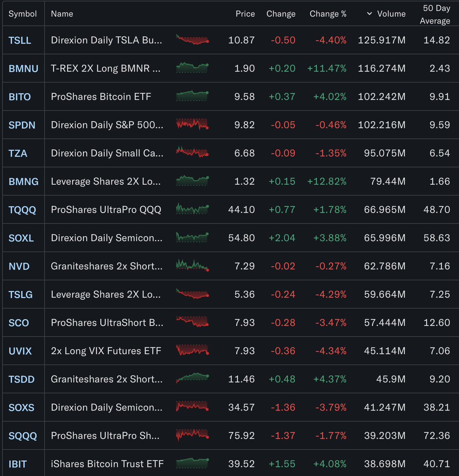Open the BITO symbol link
Image resolution: width=459 pixels, height=476 pixels.
coord(20,97)
